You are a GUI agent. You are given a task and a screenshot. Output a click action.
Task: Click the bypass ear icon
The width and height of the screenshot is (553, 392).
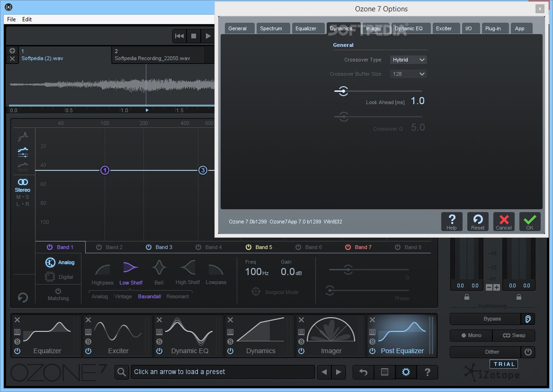tap(528, 319)
